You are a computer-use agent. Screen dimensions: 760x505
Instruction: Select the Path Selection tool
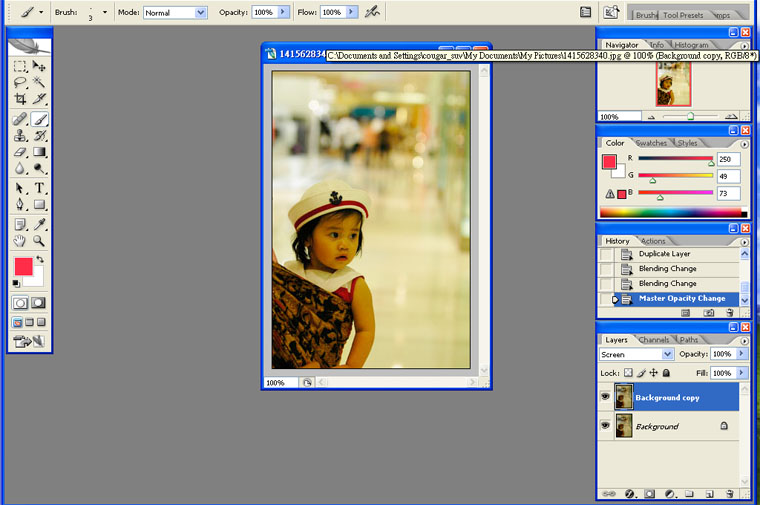(x=20, y=188)
